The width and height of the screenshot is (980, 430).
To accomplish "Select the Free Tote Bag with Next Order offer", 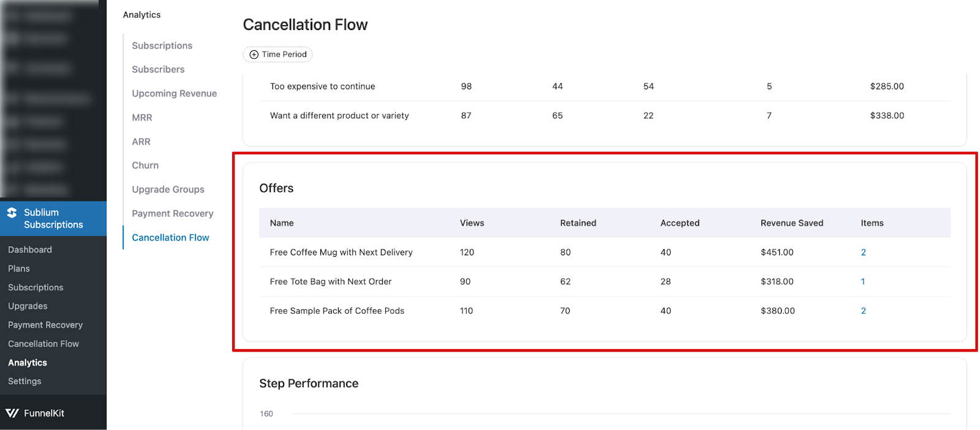I will pos(331,282).
